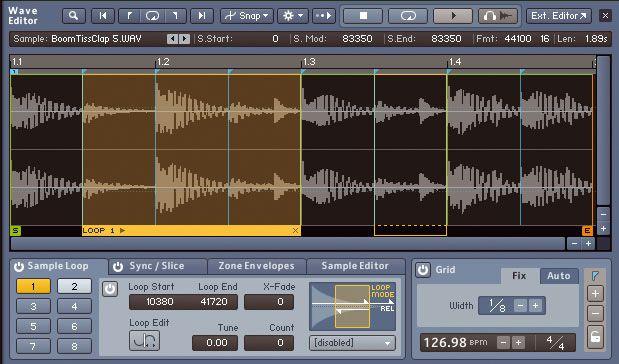Image resolution: width=619 pixels, height=364 pixels.
Task: Jump to sample end button
Action: pos(202,16)
